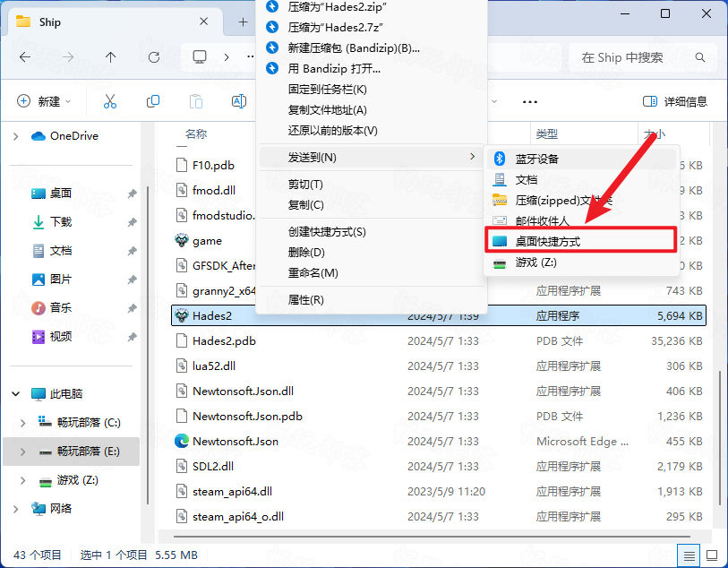Close the Ship tab
Image resolution: width=728 pixels, height=568 pixels.
(203, 22)
